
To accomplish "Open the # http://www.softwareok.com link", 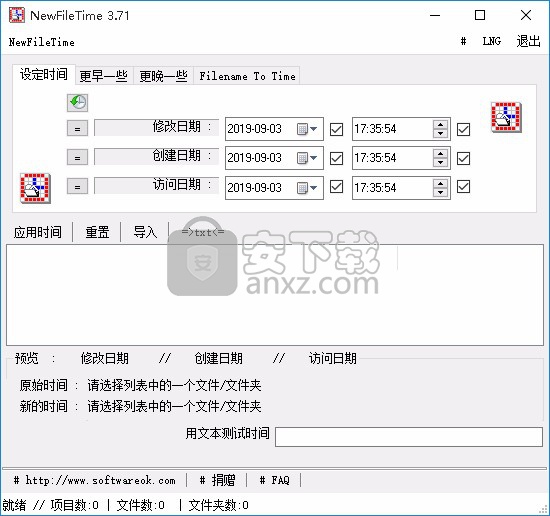I will (94, 480).
